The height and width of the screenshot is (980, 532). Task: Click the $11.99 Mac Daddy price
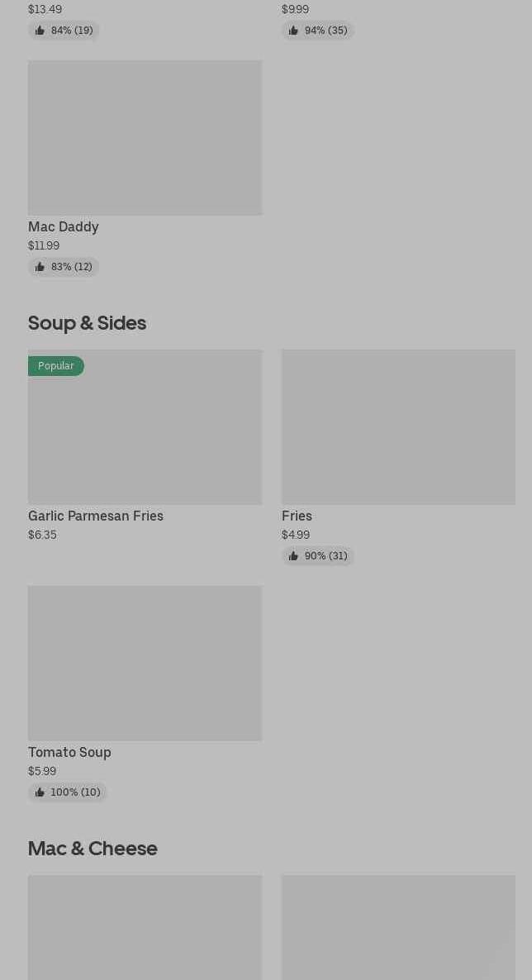[44, 245]
